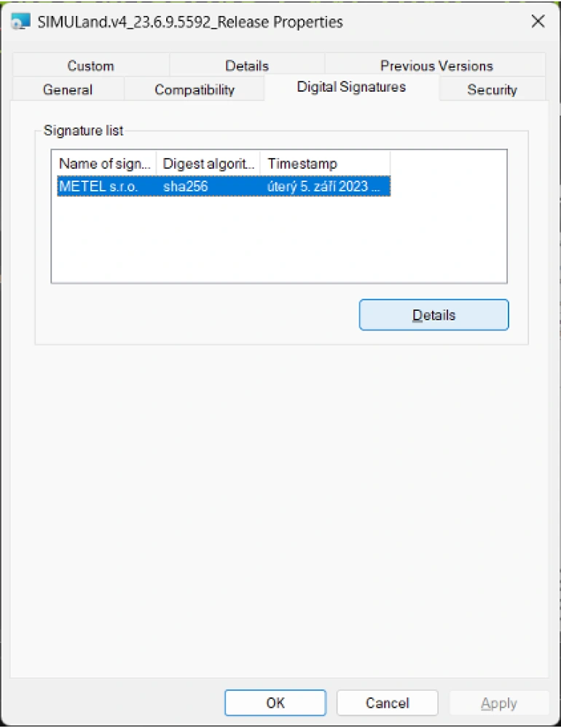Switch to the Compatibility tab
This screenshot has width=561, height=728.
(x=195, y=90)
